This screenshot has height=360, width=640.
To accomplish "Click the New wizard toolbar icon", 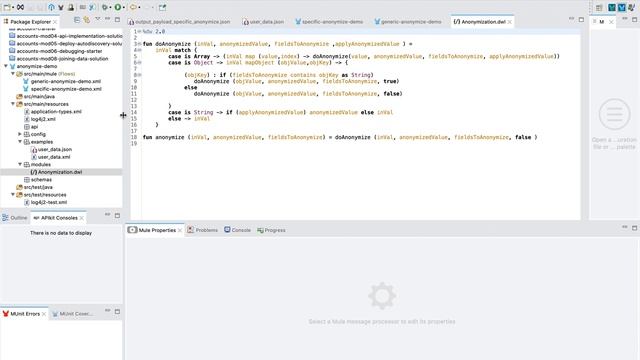I will point(7,7).
